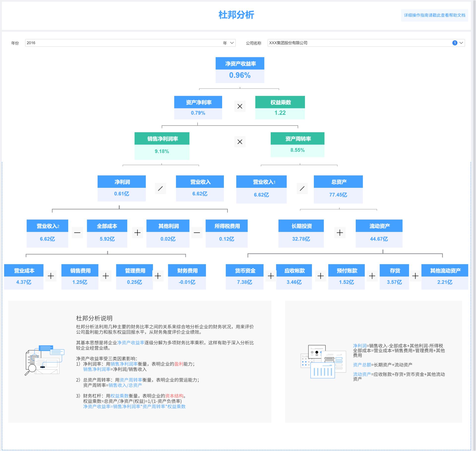Click the minus icon after 营业收入2
476x451 pixels.
[77, 233]
